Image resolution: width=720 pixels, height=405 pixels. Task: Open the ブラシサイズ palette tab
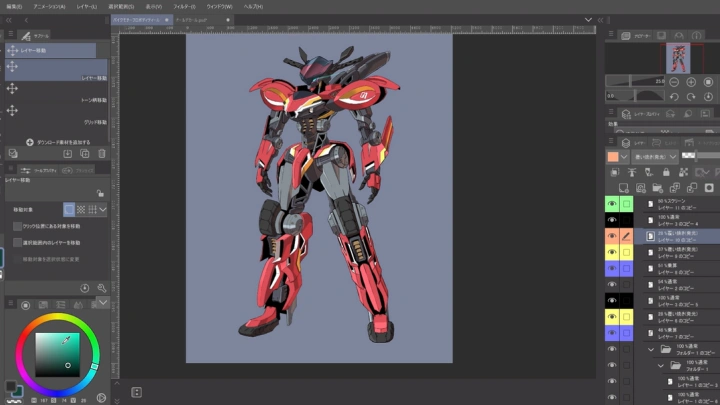coord(78,170)
